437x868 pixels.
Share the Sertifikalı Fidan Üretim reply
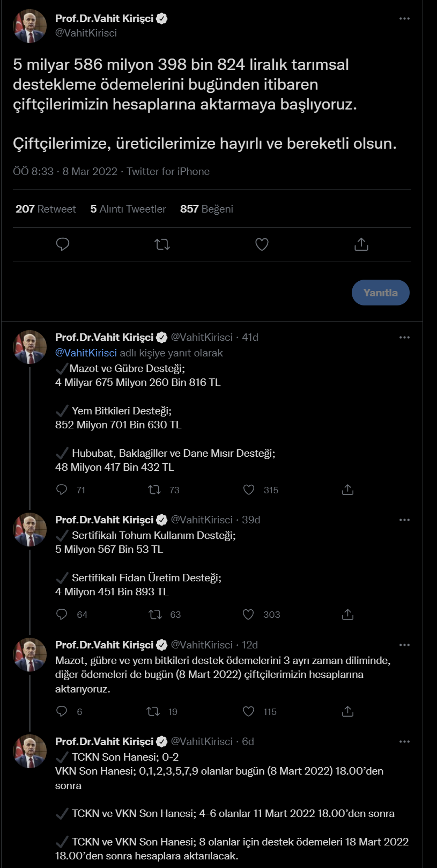pyautogui.click(x=347, y=614)
